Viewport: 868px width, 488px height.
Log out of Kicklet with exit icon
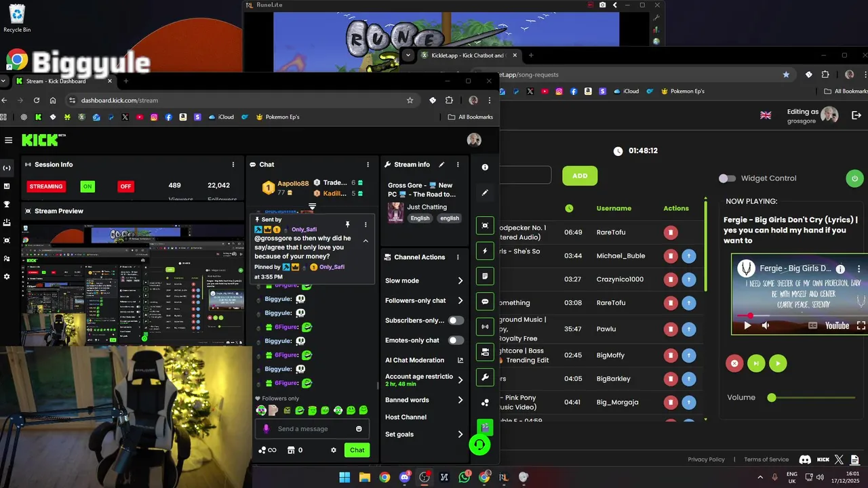point(856,115)
